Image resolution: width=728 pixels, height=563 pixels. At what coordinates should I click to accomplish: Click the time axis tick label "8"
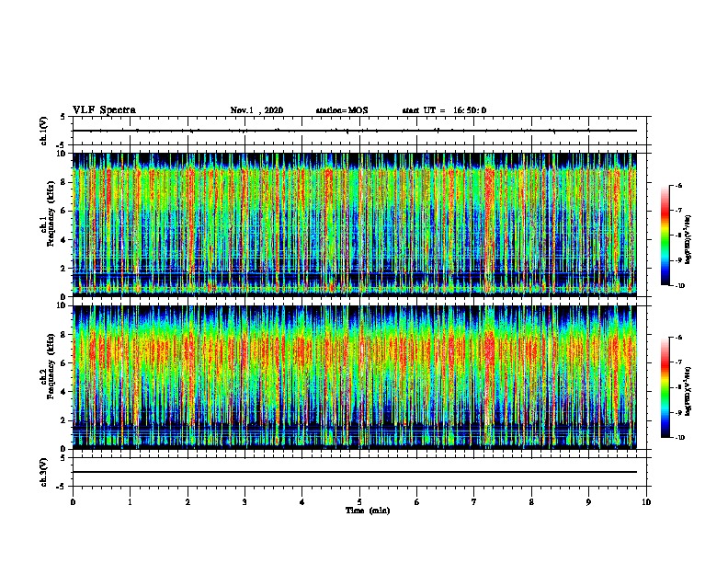click(x=531, y=502)
